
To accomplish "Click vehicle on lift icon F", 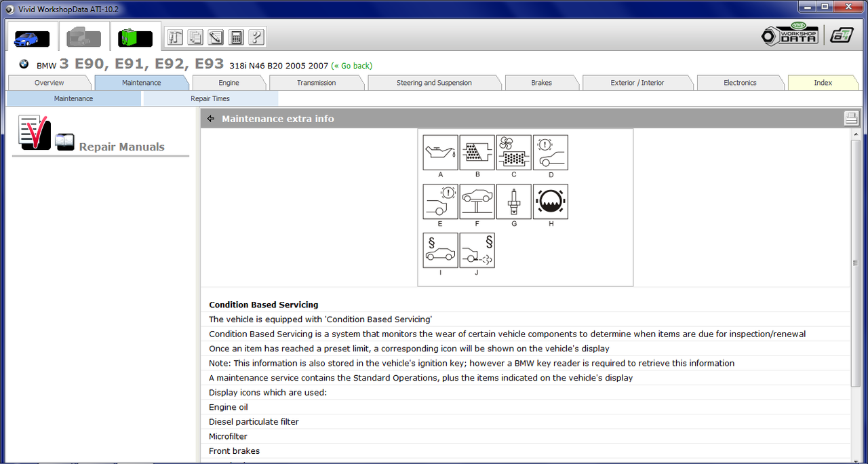I will (477, 201).
